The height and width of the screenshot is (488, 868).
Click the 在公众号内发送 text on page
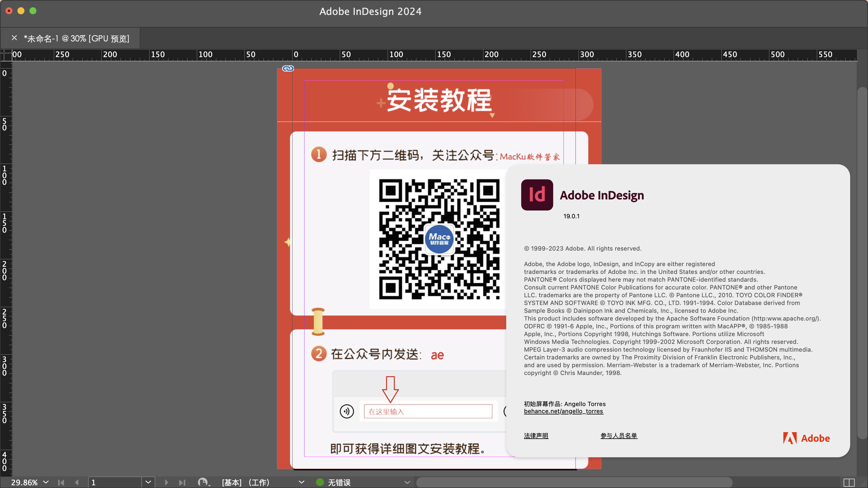click(376, 354)
